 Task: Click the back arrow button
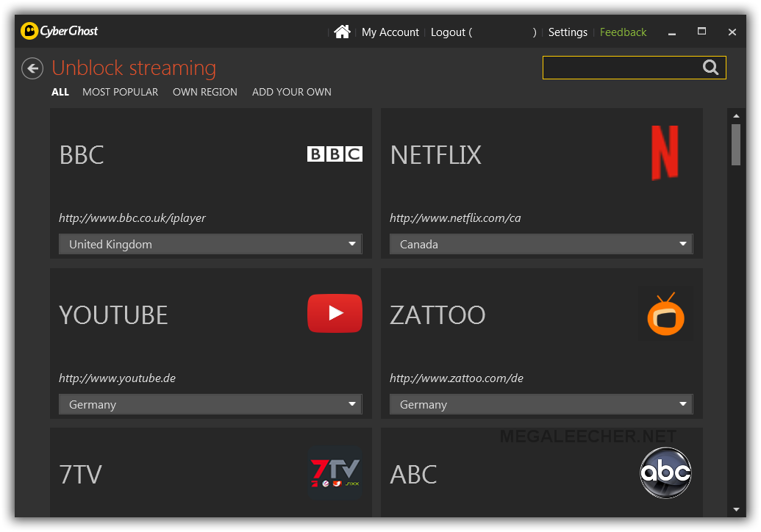click(x=32, y=68)
